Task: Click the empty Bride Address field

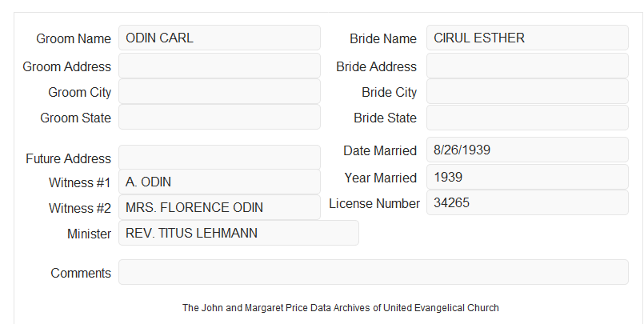Action: click(527, 66)
